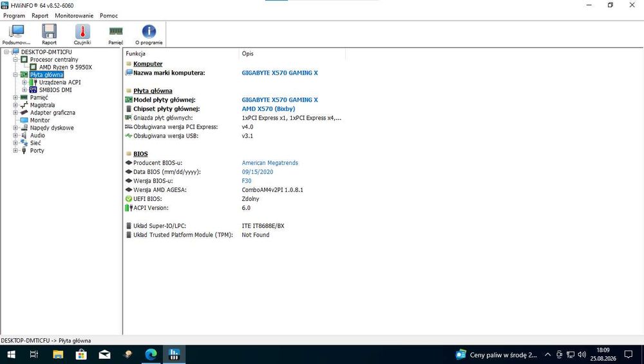Show hidden system tray icons

(547, 354)
